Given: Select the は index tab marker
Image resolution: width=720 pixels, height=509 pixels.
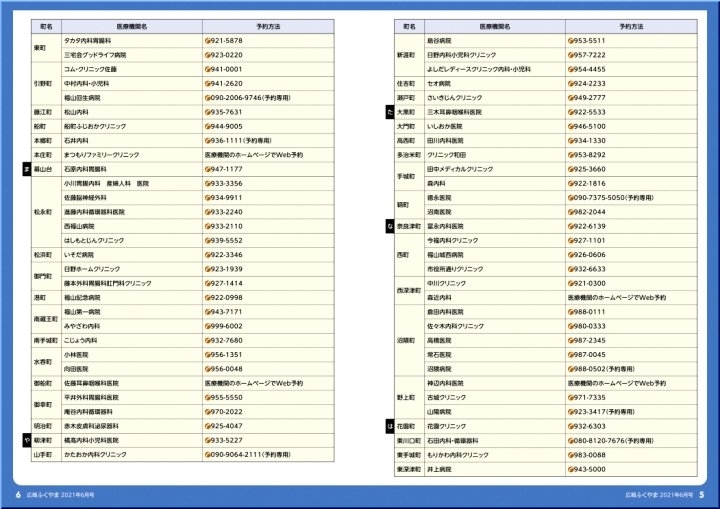Looking at the screenshot, I should (x=389, y=426).
